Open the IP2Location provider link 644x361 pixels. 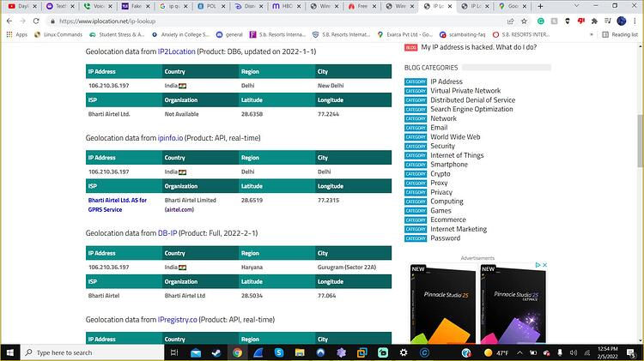coord(177,51)
